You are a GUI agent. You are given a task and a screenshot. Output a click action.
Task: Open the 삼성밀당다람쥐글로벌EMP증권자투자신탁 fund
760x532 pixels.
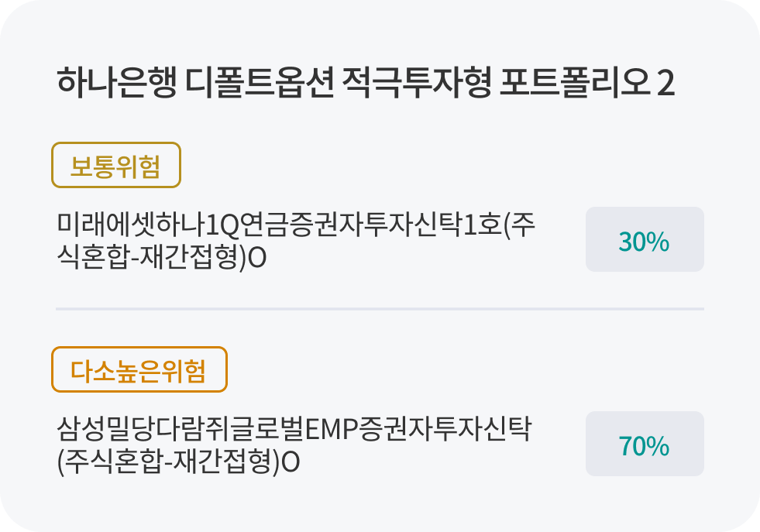coord(294,429)
